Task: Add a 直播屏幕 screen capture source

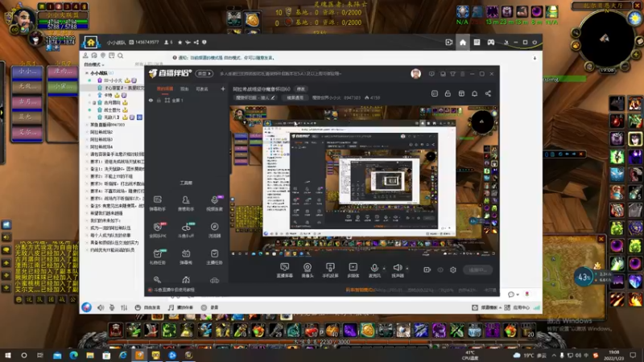Action: pos(285,270)
